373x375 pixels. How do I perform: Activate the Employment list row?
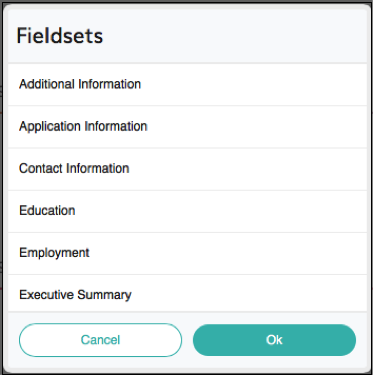click(187, 253)
